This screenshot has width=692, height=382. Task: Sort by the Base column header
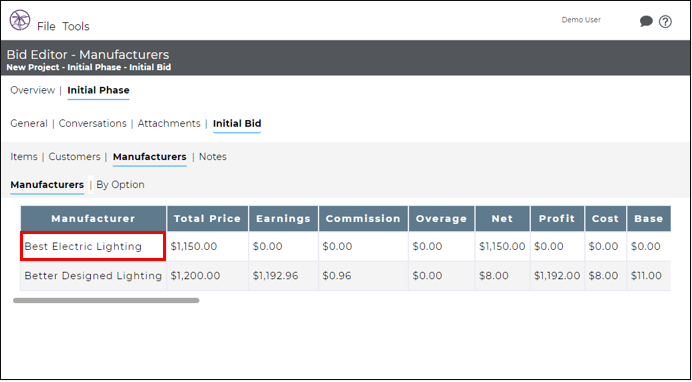point(649,218)
